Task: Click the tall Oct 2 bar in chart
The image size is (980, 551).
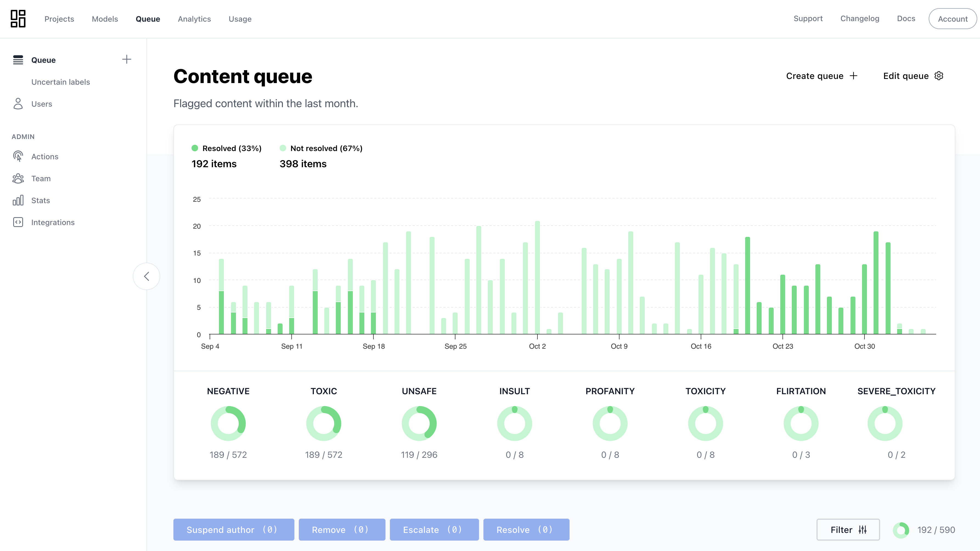Action: [x=537, y=277]
